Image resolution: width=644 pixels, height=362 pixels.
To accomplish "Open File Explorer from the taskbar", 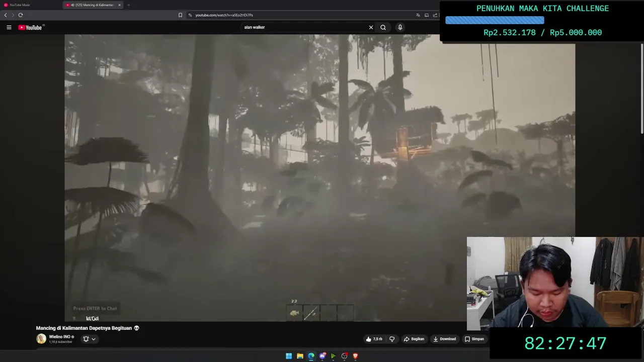I will pyautogui.click(x=300, y=356).
